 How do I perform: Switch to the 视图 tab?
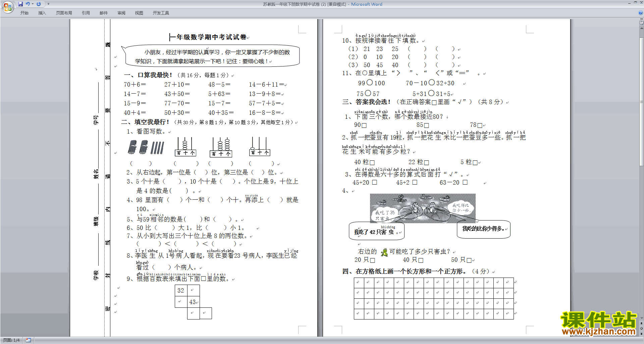click(x=139, y=13)
